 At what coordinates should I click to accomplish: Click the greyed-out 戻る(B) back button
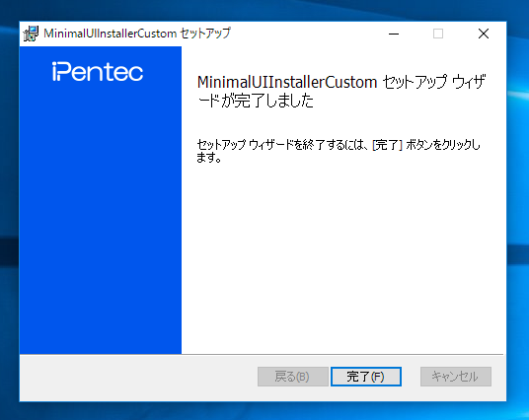(x=292, y=377)
